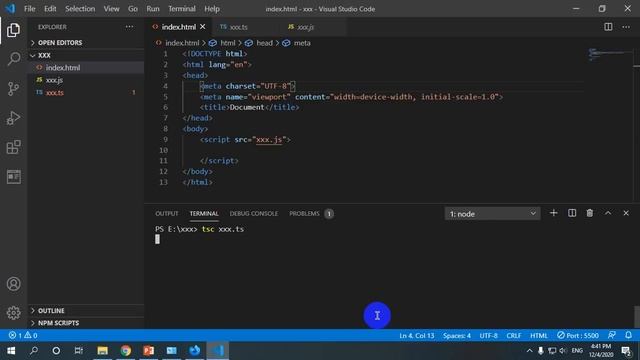Open notifications bell in status bar
Screen dimensions: 640x360
(629, 336)
